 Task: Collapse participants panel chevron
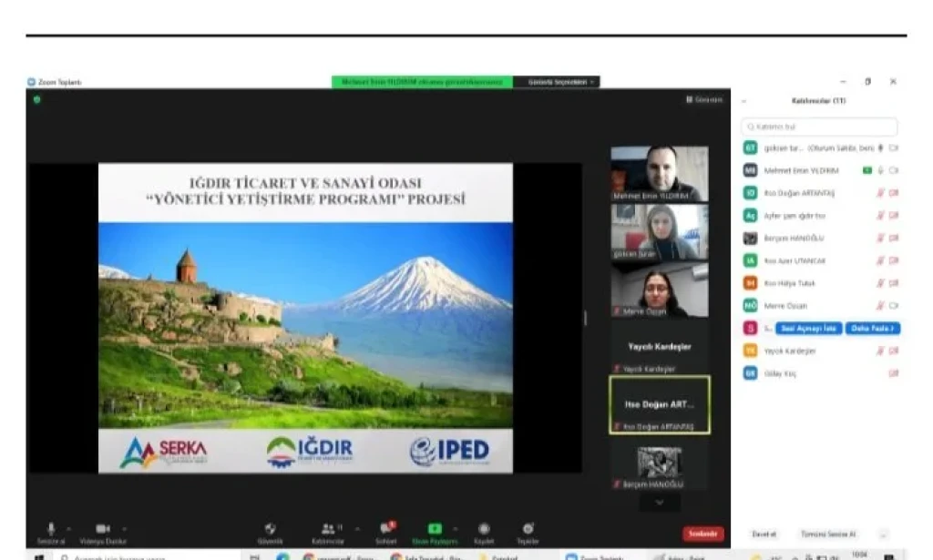[743, 101]
